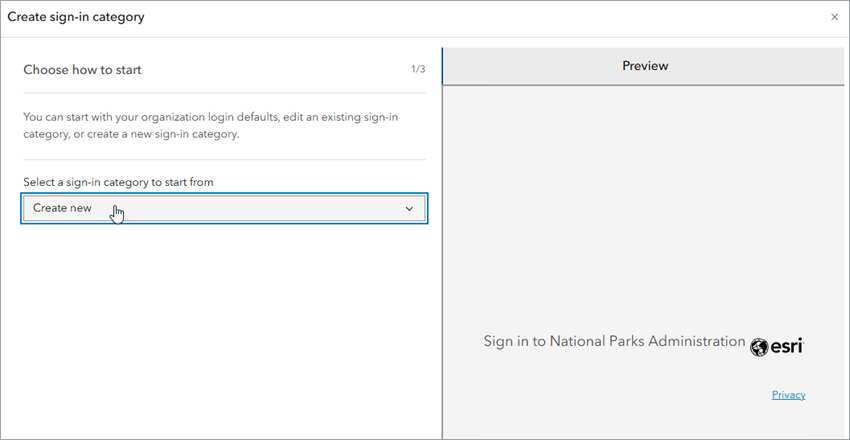
Task: Click the "Create new" selected value text
Action: (62, 208)
